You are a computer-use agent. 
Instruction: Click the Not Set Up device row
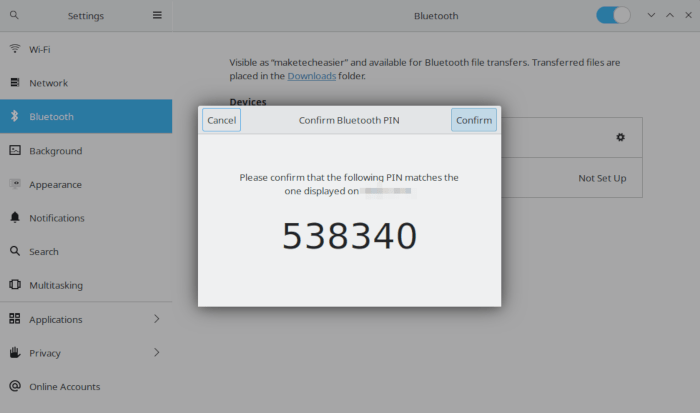click(572, 178)
